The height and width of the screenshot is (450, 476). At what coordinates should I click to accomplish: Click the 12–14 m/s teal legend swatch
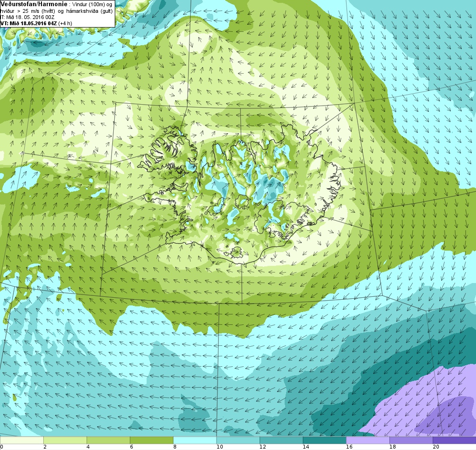point(281,440)
